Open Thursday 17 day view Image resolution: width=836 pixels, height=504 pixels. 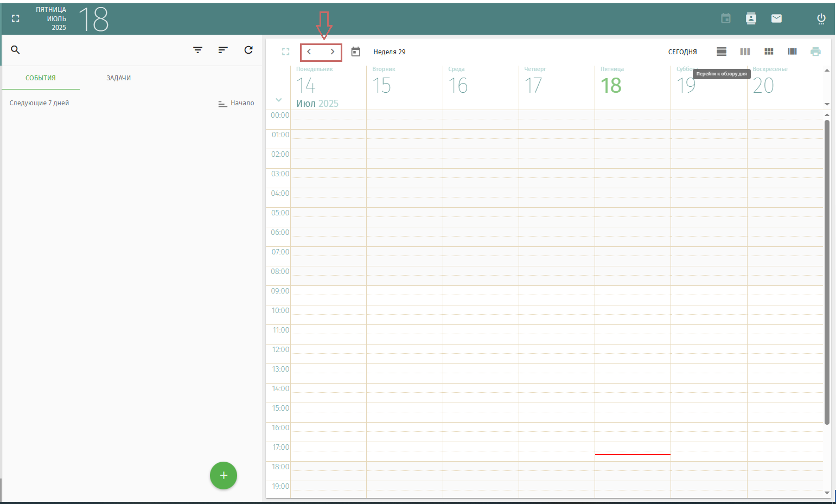pyautogui.click(x=533, y=86)
